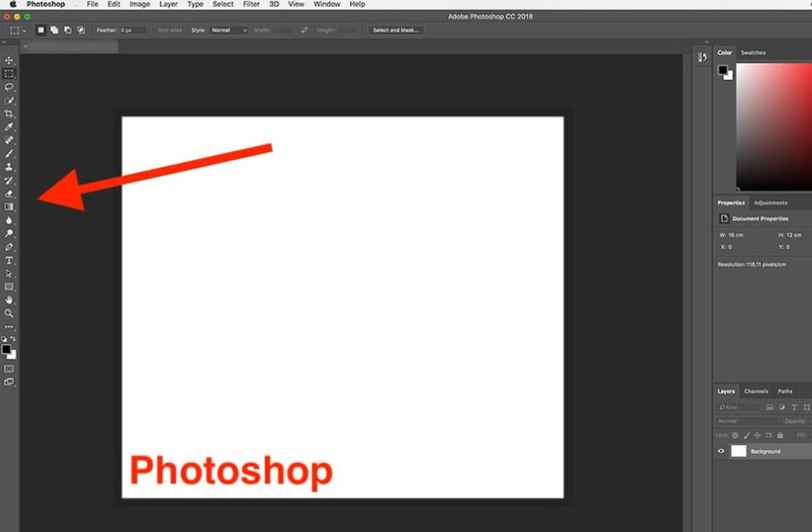The image size is (812, 532).
Task: Click the Background layer thumbnail
Action: [x=738, y=451]
